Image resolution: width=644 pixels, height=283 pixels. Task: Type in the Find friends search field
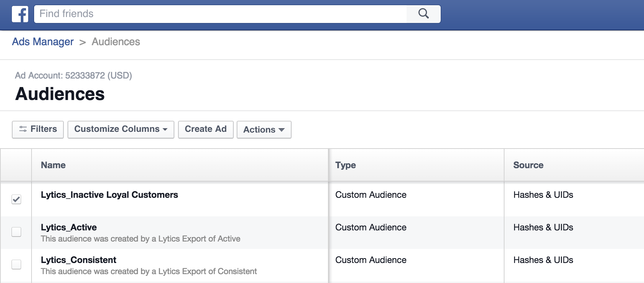(x=221, y=14)
